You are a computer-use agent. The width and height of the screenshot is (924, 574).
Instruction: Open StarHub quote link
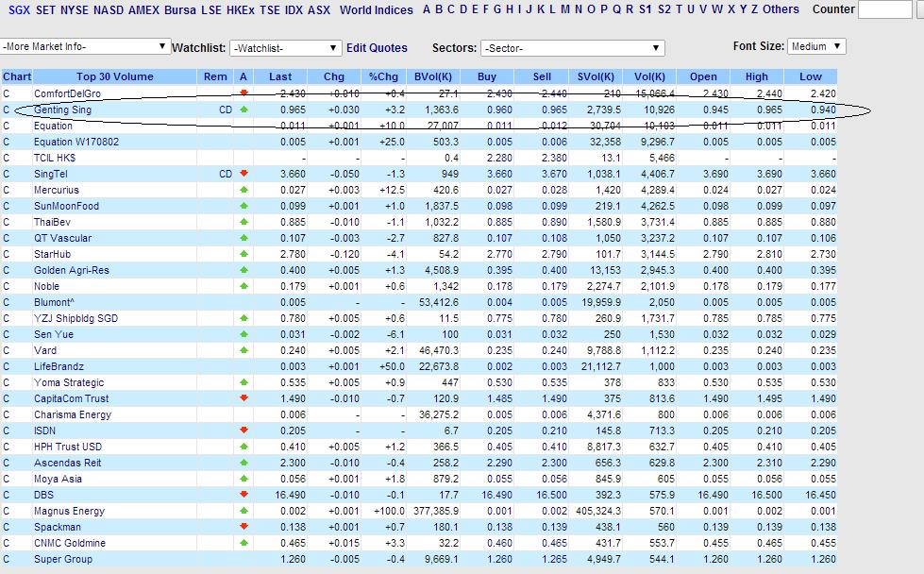pyautogui.click(x=52, y=255)
